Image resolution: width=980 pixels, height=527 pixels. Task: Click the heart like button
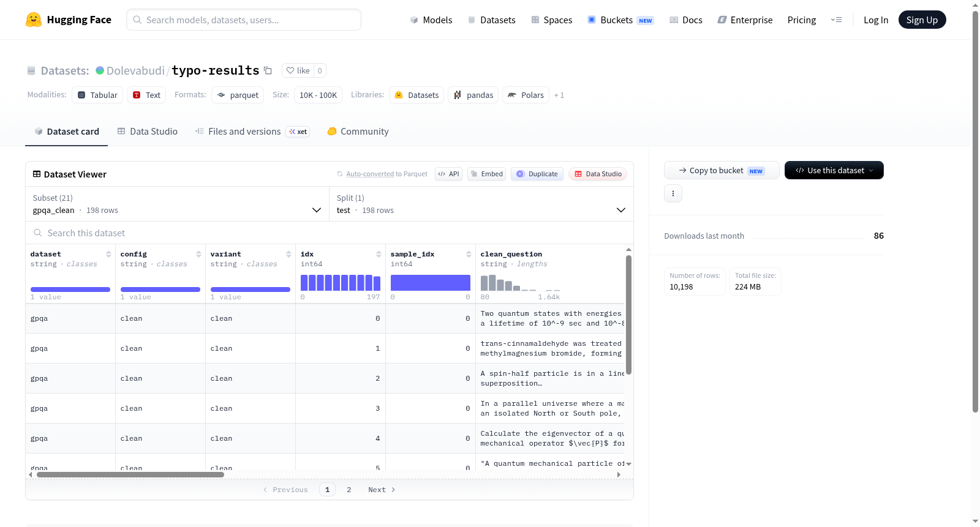(298, 70)
